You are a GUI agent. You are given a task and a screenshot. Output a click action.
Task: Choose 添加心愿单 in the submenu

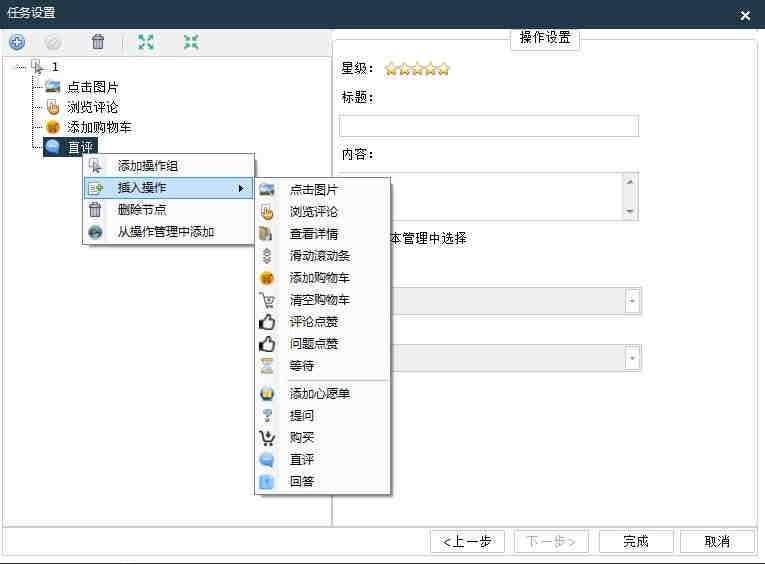[x=318, y=394]
